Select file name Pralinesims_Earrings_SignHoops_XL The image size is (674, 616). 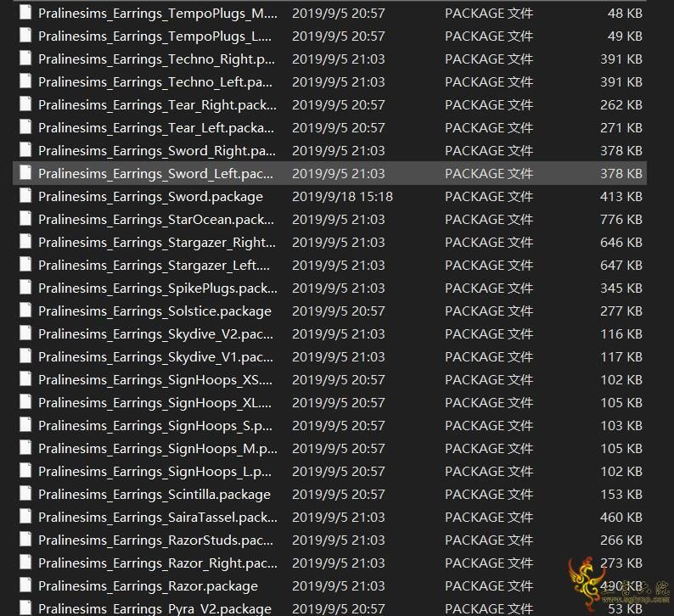[x=154, y=403]
